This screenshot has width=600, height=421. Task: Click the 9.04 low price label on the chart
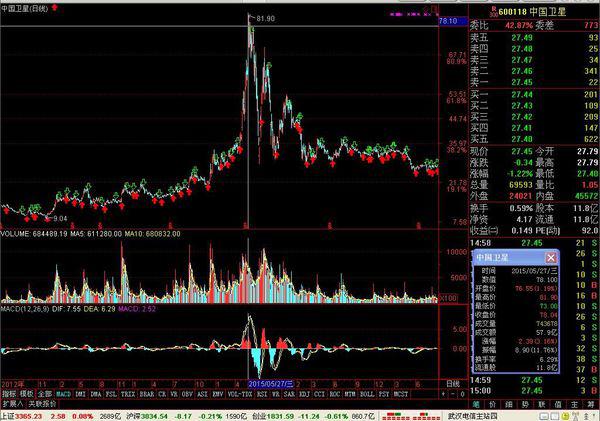60,219
